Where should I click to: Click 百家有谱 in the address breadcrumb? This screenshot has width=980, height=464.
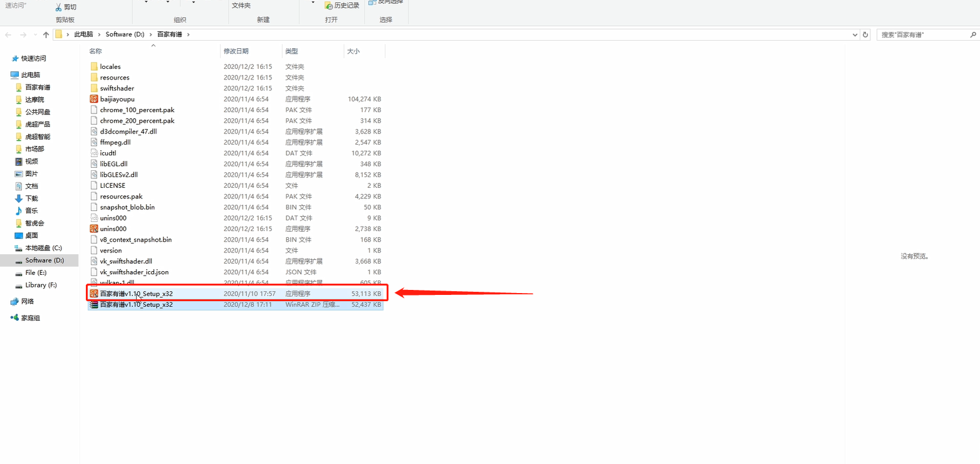pos(169,34)
